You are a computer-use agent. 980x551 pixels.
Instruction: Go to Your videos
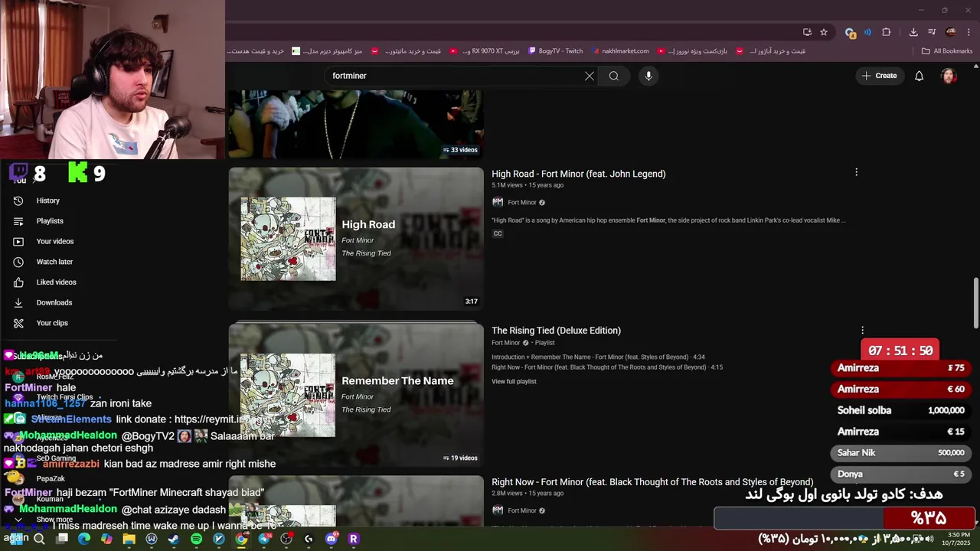(55, 241)
